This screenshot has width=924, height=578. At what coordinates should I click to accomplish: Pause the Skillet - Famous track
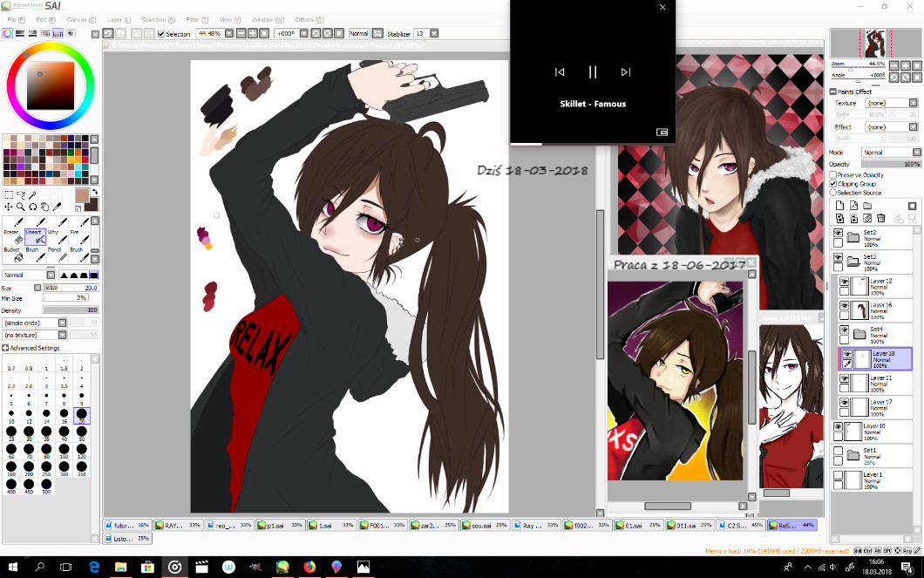pyautogui.click(x=593, y=72)
